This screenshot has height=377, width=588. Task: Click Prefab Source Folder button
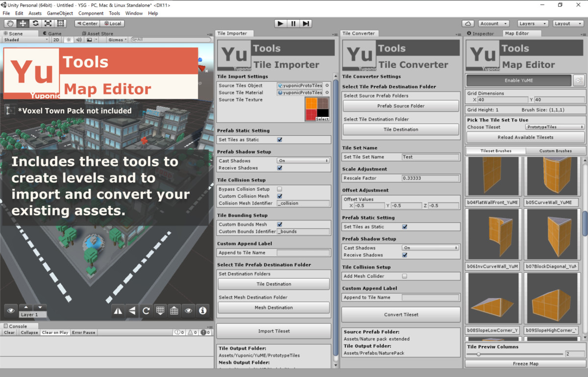pyautogui.click(x=401, y=106)
